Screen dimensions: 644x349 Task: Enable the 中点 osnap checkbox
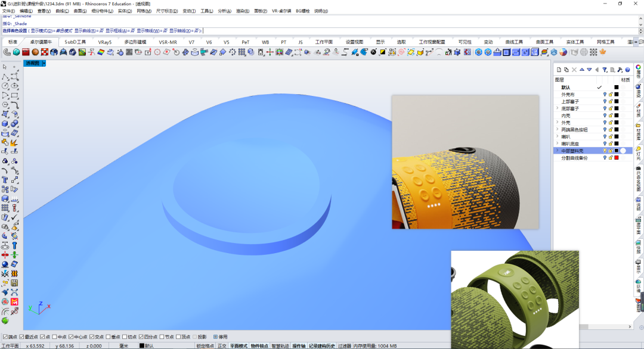pyautogui.click(x=55, y=336)
